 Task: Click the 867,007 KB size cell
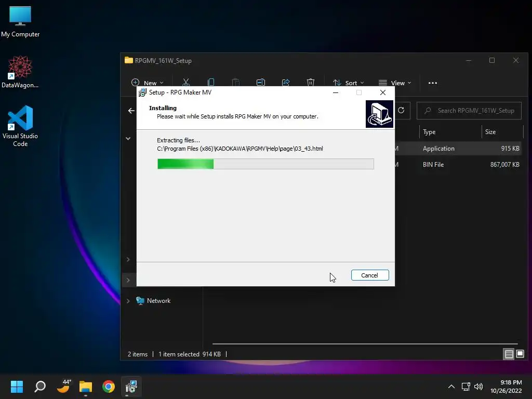[504, 164]
